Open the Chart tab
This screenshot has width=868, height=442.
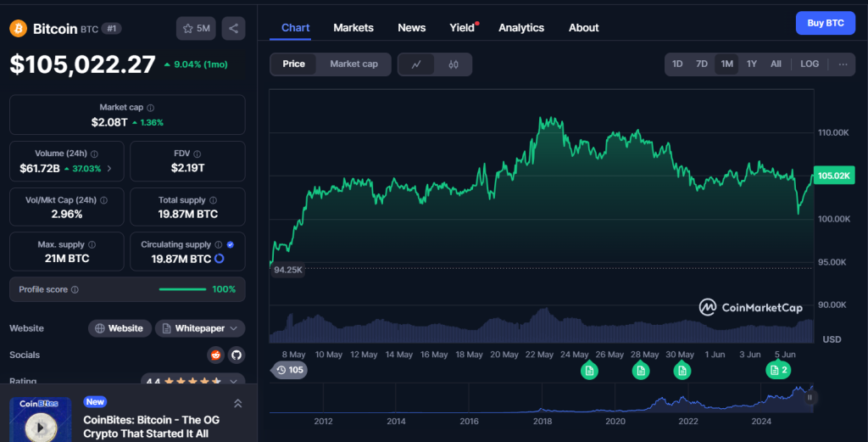pyautogui.click(x=295, y=28)
